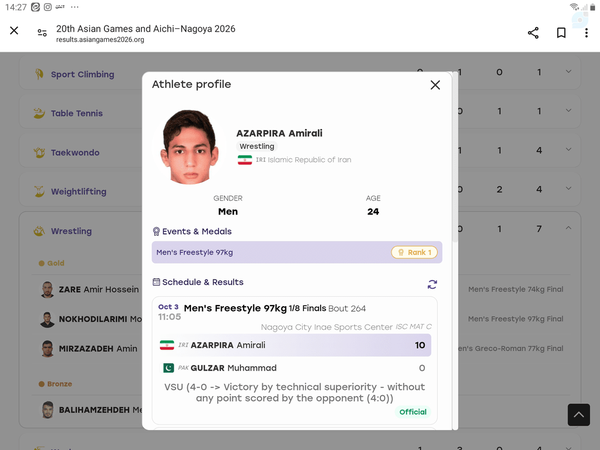View AZARPIRA Amirali profile photo
This screenshot has height=450, width=600.
coord(189,147)
